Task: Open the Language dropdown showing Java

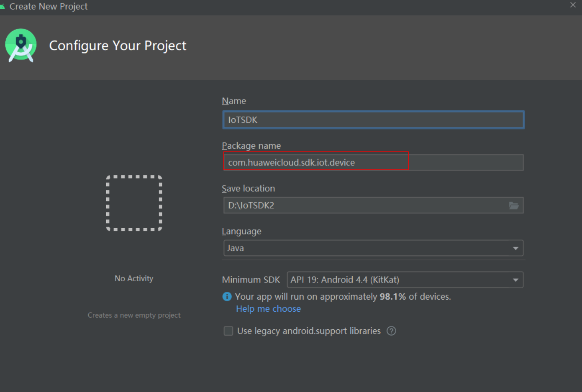Action: point(373,248)
